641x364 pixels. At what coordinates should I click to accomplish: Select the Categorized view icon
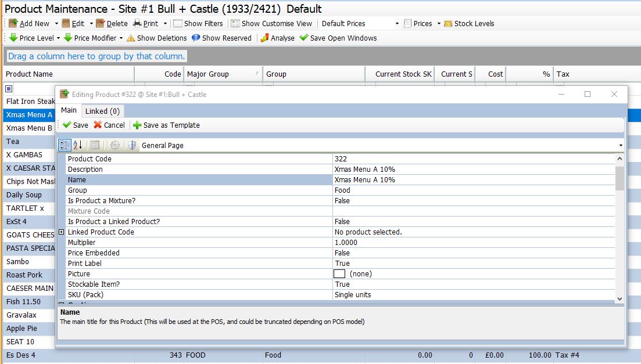65,145
